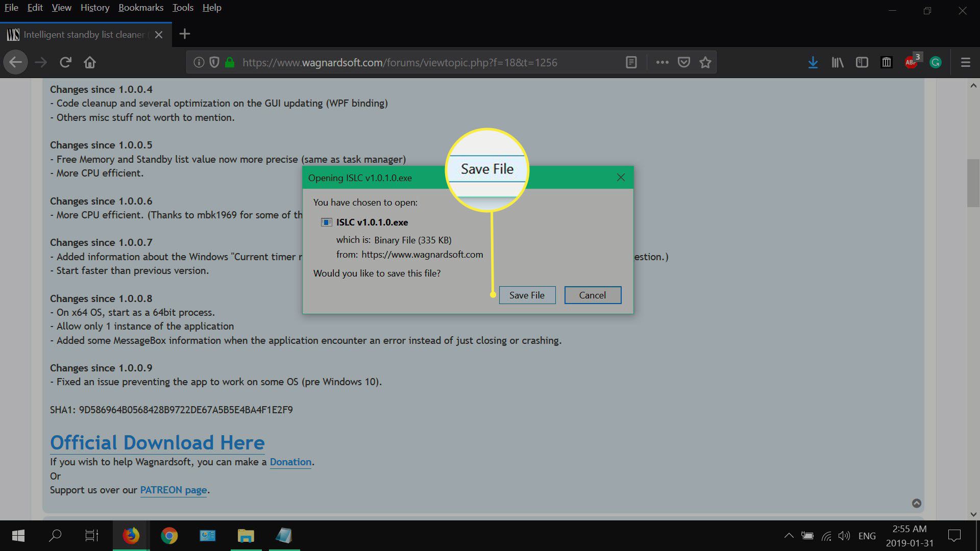The width and height of the screenshot is (980, 551).
Task: Cancel the ISLC download dialog
Action: (x=593, y=295)
